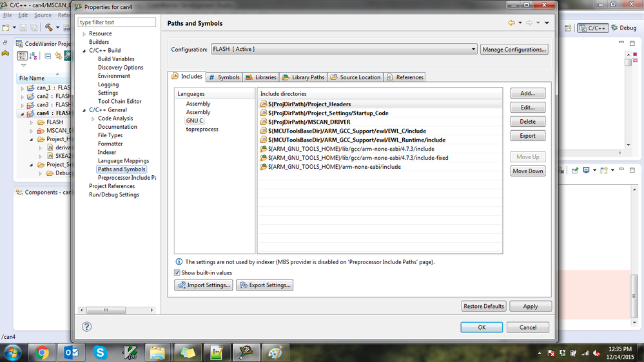Open sticky notes app from the taskbar
The image size is (644, 362).
(188, 352)
